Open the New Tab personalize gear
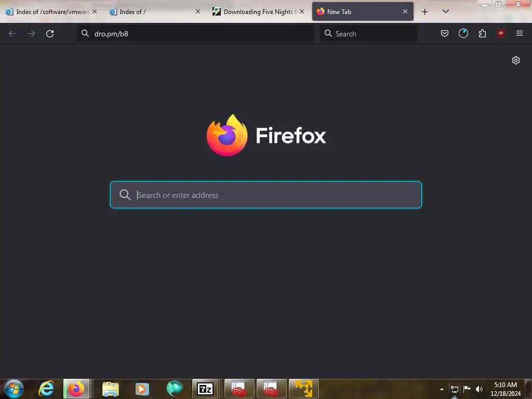The width and height of the screenshot is (532, 399). pos(516,60)
